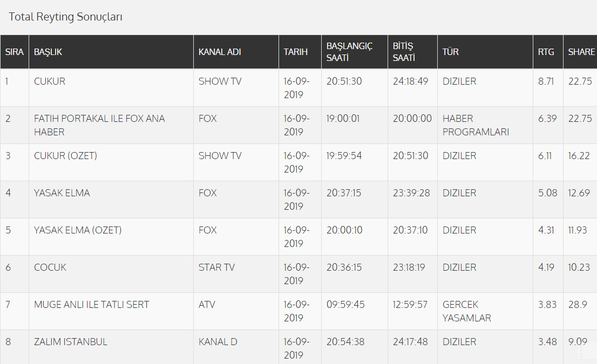
Task: Select the CUKUR title in row 1
Action: click(x=50, y=81)
